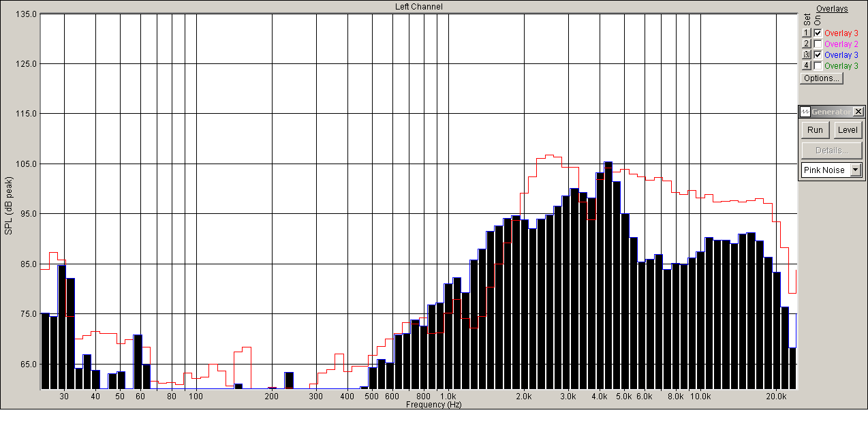Click the magenta Overlay 2 label
This screenshot has width=868, height=434.
click(841, 44)
